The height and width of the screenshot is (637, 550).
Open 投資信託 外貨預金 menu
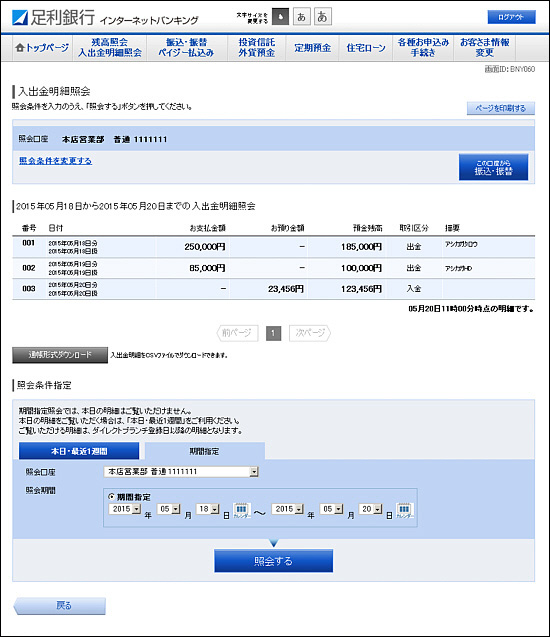[x=256, y=48]
